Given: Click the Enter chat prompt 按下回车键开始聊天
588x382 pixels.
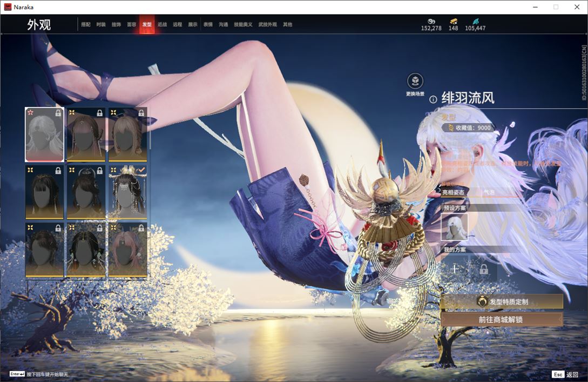Looking at the screenshot, I should pos(39,374).
